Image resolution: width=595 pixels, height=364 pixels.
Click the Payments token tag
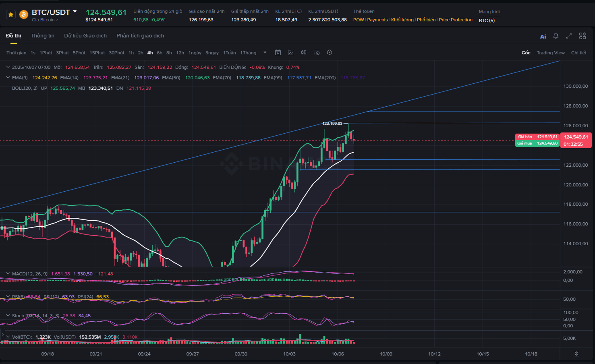[x=377, y=20]
